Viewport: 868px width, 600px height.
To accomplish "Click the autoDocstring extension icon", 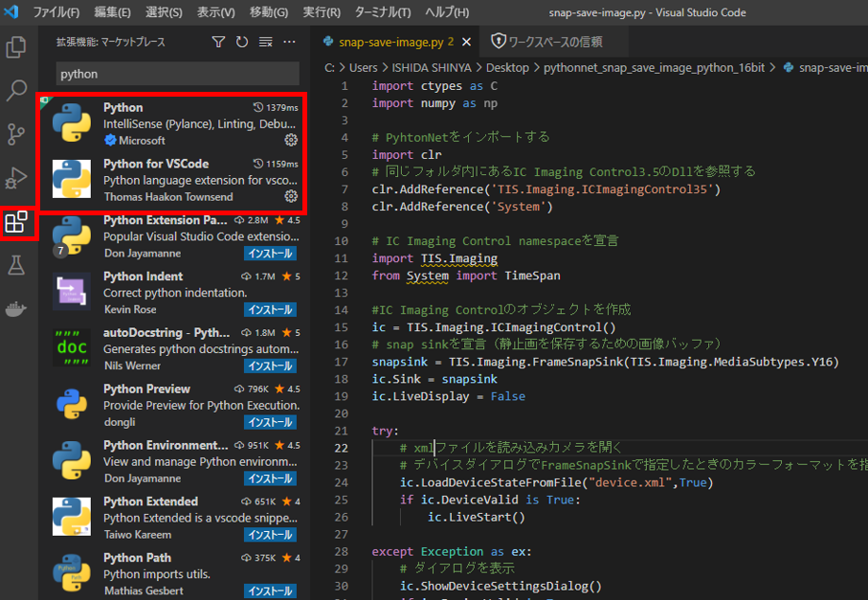I will pos(72,347).
